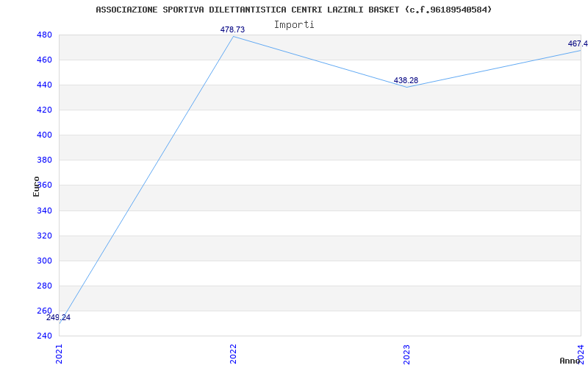
Task: Click the 320 y-axis value
Action: coord(44,236)
